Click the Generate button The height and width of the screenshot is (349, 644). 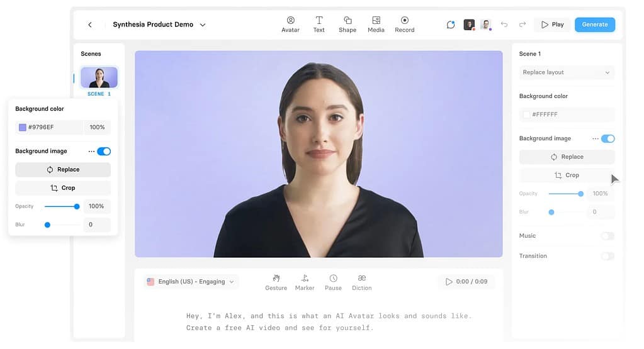click(x=594, y=25)
